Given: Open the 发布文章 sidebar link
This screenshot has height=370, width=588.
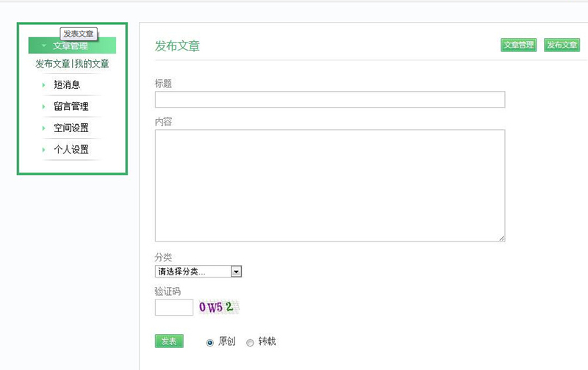Looking at the screenshot, I should point(52,64).
